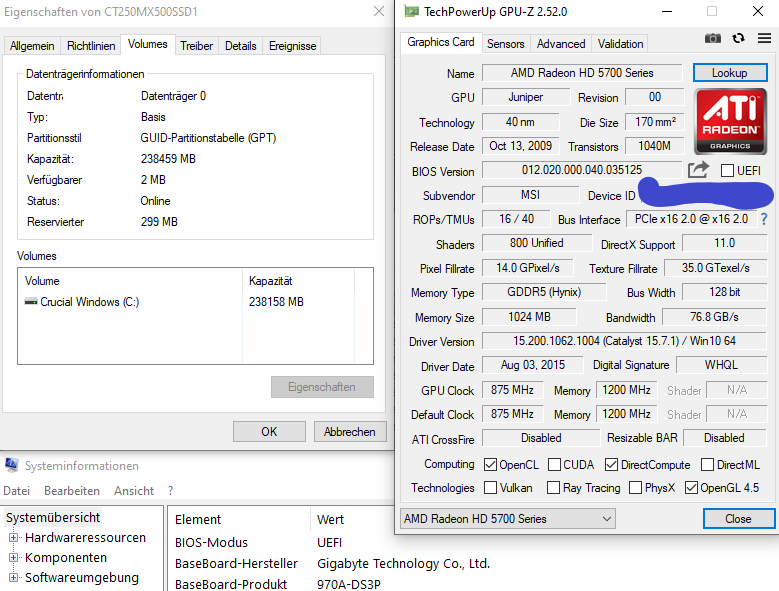This screenshot has height=591, width=779.
Task: Close the drive properties dialog
Action: pos(379,11)
